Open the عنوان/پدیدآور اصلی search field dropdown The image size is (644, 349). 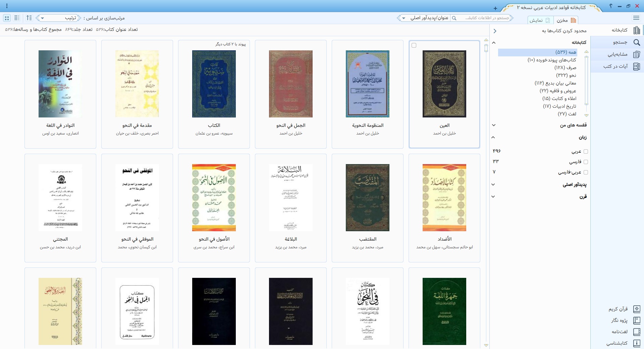[424, 18]
